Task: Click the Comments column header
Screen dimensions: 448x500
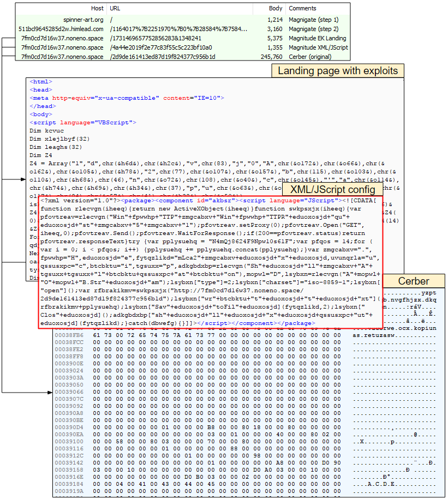Action: coord(302,8)
